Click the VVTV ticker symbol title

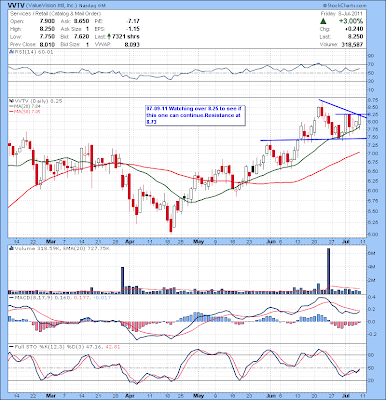tap(15, 6)
